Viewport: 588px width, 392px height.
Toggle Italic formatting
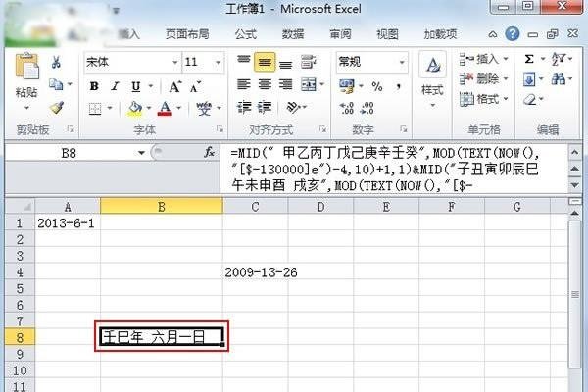pyautogui.click(x=115, y=86)
